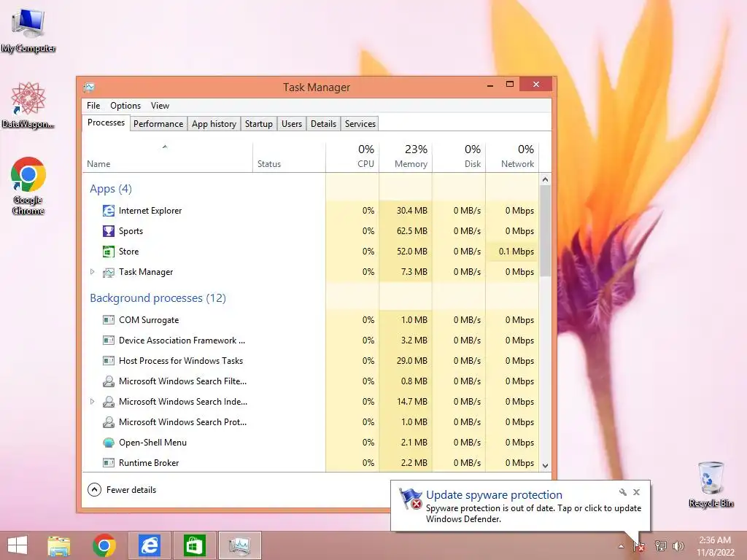Screen dimensions: 747x560
Task: Click the Sports app trophy icon
Action: [109, 231]
